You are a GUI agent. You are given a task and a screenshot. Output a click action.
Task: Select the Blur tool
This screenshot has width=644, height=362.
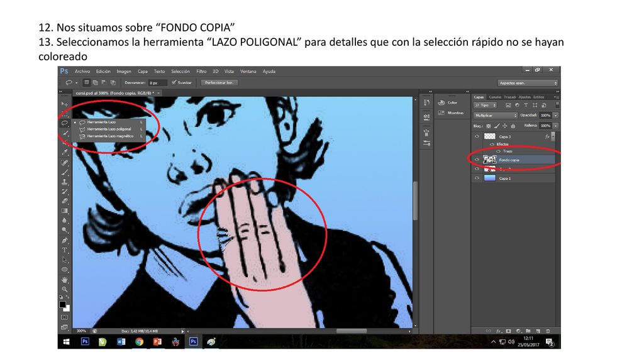point(65,221)
